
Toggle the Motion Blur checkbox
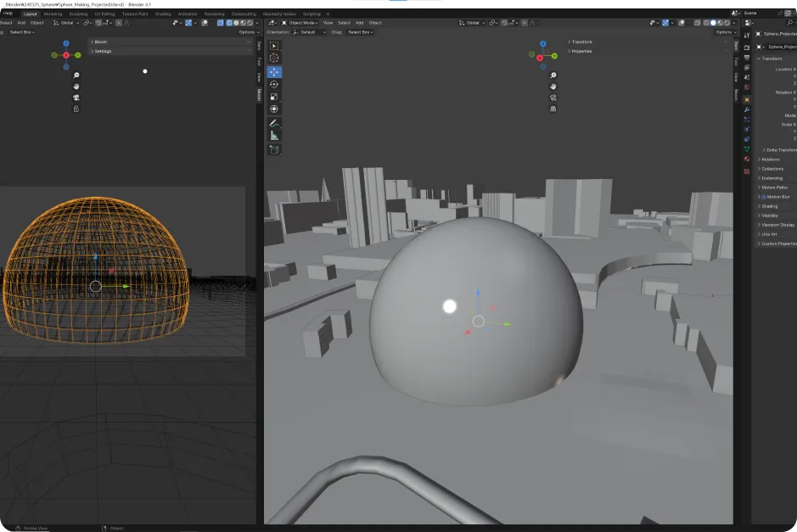(763, 197)
